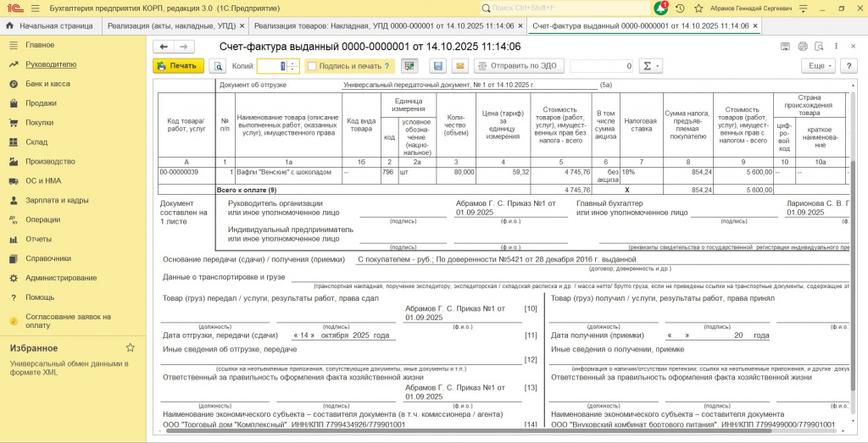Click printer icon at top right of form
Viewport: 868px width, 443px height.
tap(802, 47)
